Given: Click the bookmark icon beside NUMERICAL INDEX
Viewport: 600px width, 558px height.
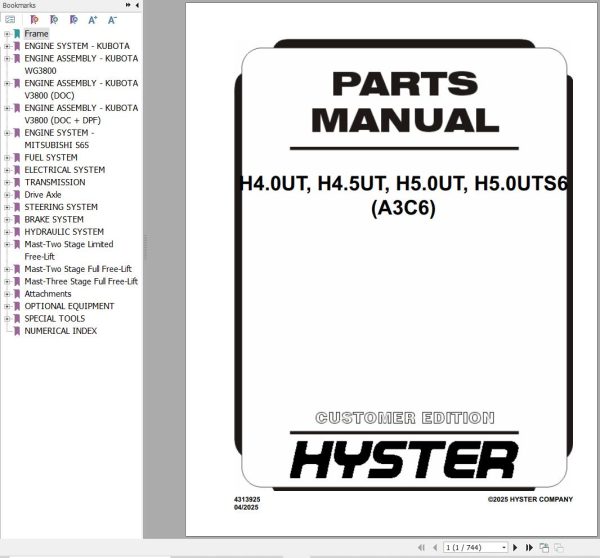Looking at the screenshot, I should 17,331.
